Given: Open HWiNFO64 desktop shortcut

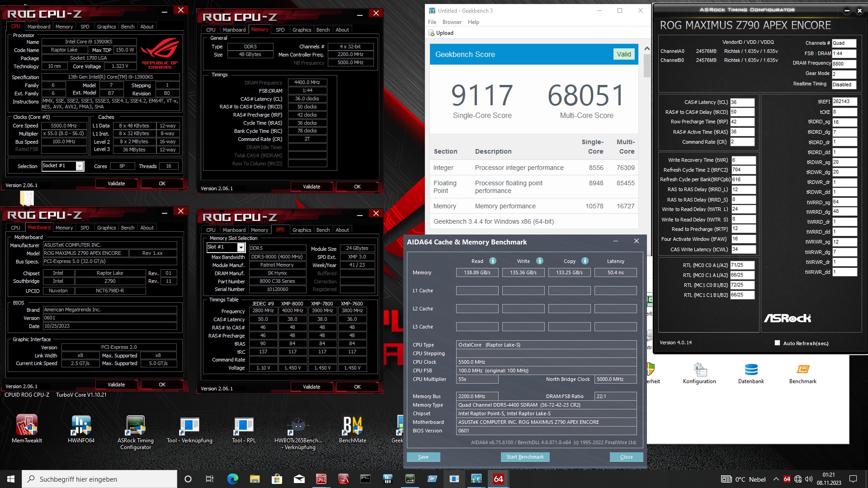Looking at the screenshot, I should [x=81, y=429].
